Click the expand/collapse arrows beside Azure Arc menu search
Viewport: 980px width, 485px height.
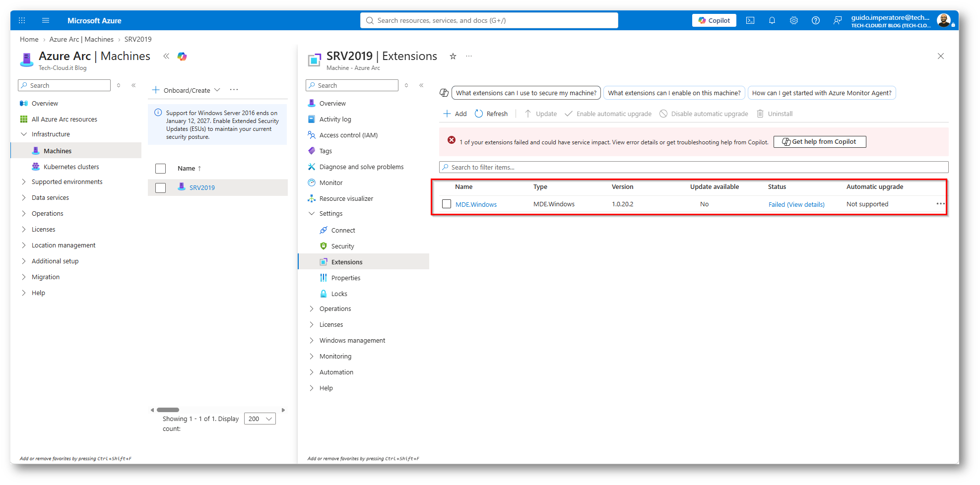click(119, 85)
